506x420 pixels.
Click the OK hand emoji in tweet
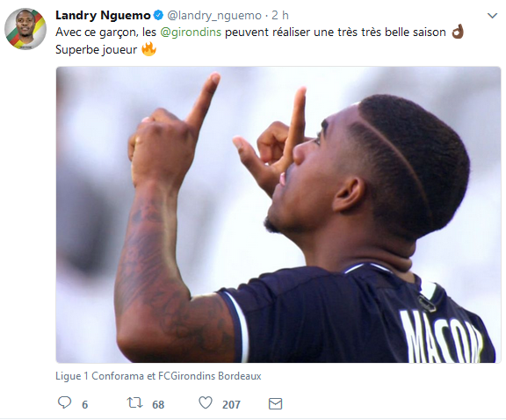coord(458,32)
